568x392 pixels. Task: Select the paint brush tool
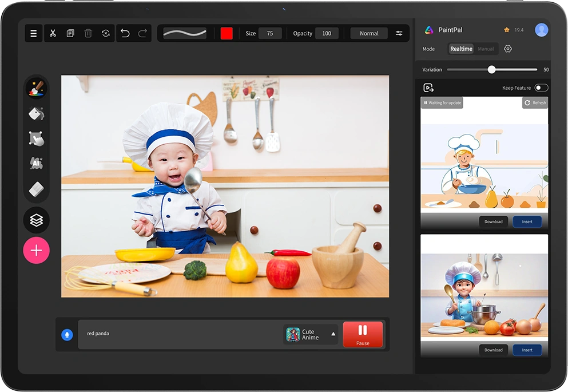tap(36, 88)
